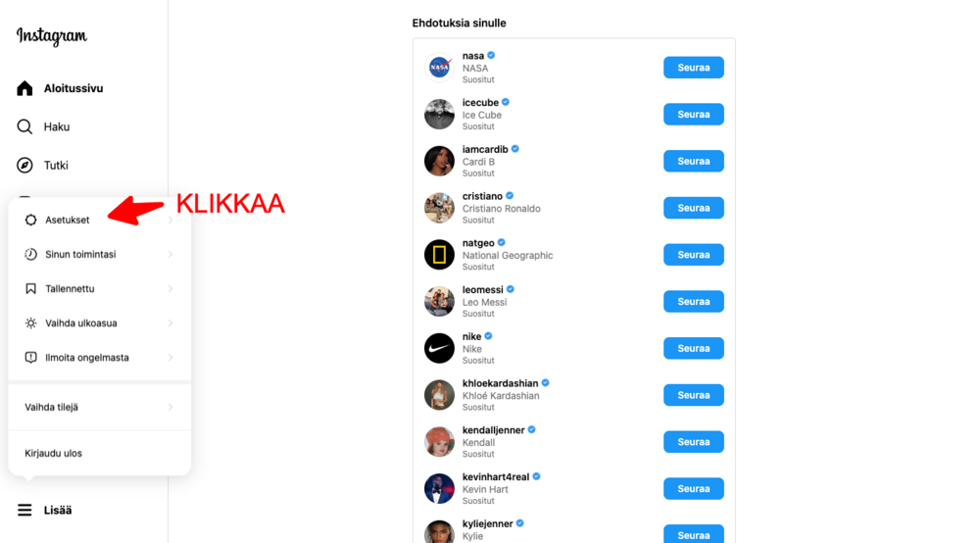980x543 pixels.
Task: Click the Asetukset gear icon
Action: [x=30, y=220]
